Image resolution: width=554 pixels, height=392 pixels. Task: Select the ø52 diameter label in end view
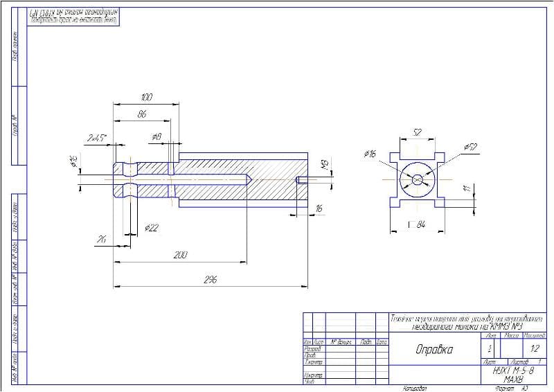click(x=471, y=147)
